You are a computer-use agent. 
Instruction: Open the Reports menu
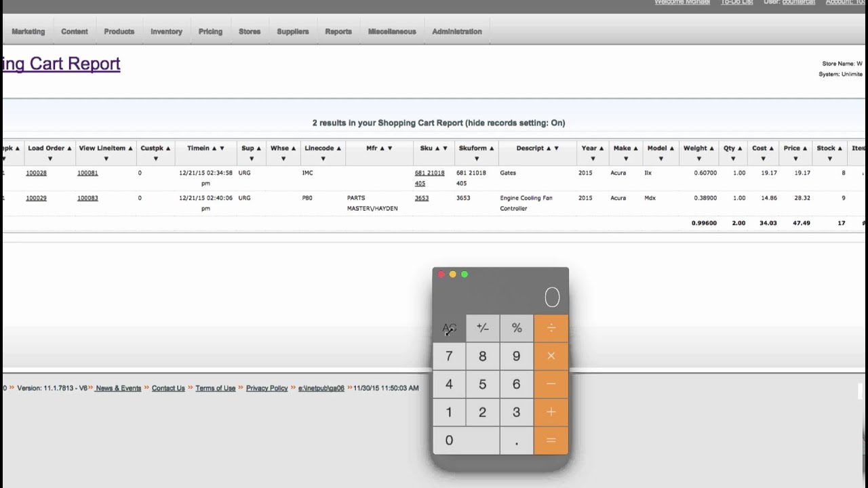point(338,32)
